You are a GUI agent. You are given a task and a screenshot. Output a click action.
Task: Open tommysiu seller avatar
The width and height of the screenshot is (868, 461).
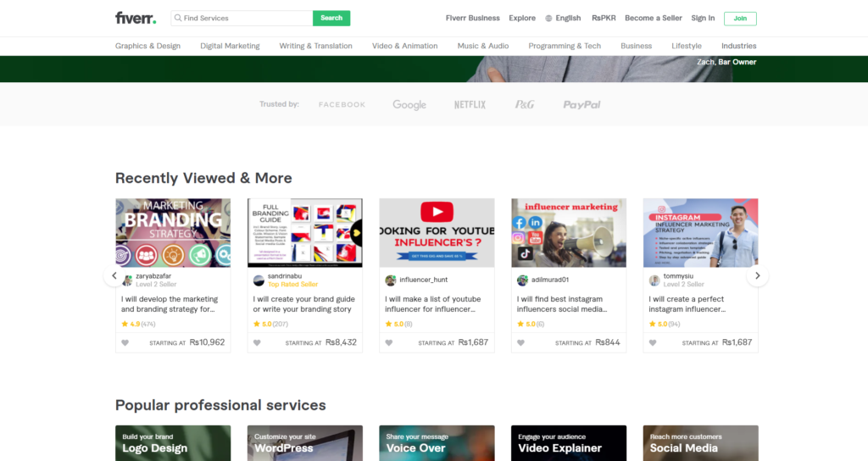click(x=654, y=280)
